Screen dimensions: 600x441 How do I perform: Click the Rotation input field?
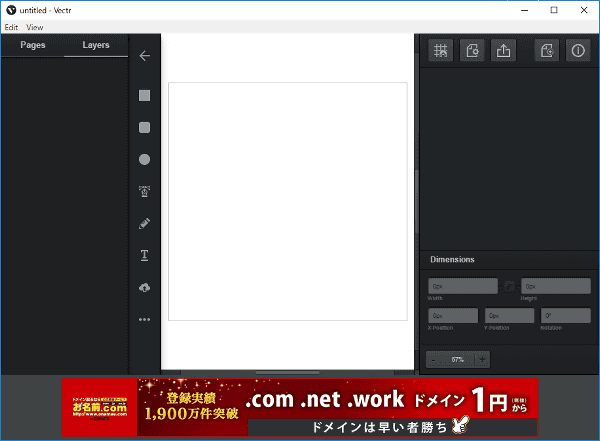[x=566, y=315]
